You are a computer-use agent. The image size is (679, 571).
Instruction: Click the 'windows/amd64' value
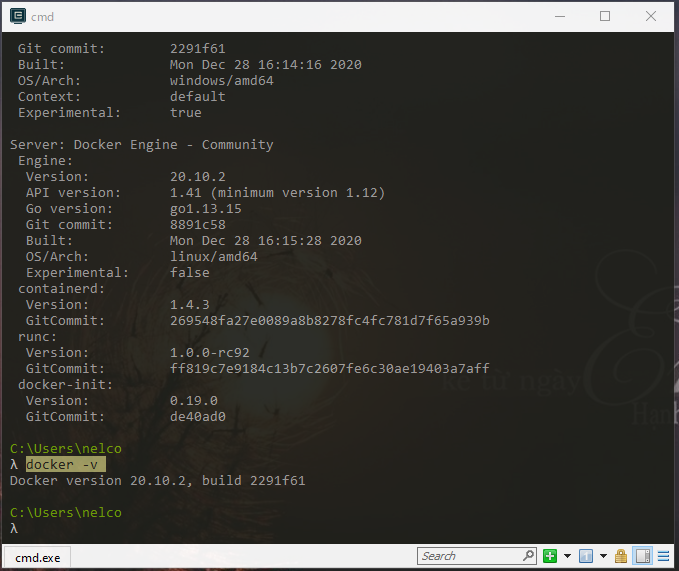tap(222, 81)
